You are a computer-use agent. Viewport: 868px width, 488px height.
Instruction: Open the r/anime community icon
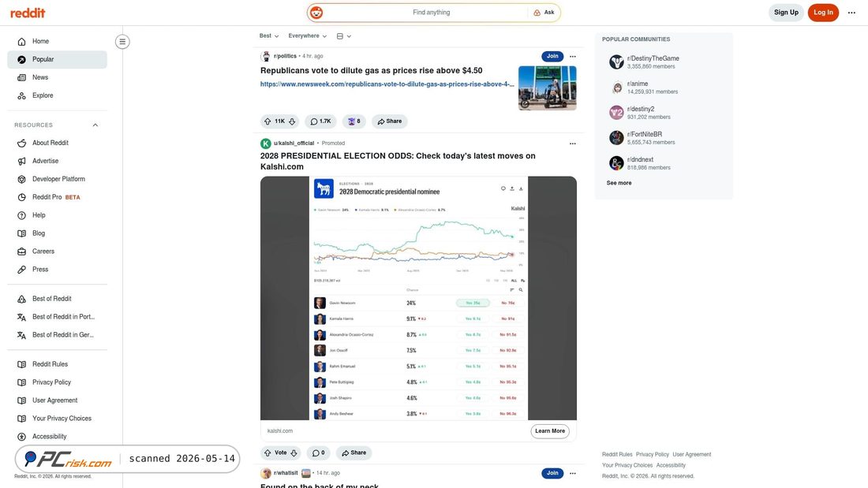point(616,88)
